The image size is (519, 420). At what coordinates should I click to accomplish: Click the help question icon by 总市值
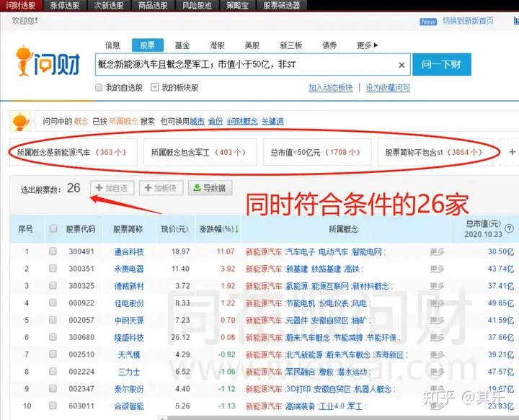[x=510, y=228]
